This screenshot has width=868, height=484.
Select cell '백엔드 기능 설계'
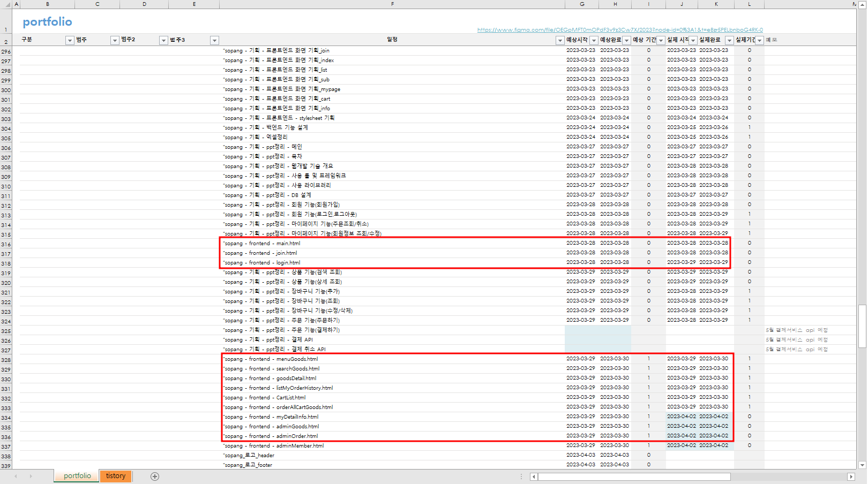pyautogui.click(x=392, y=128)
